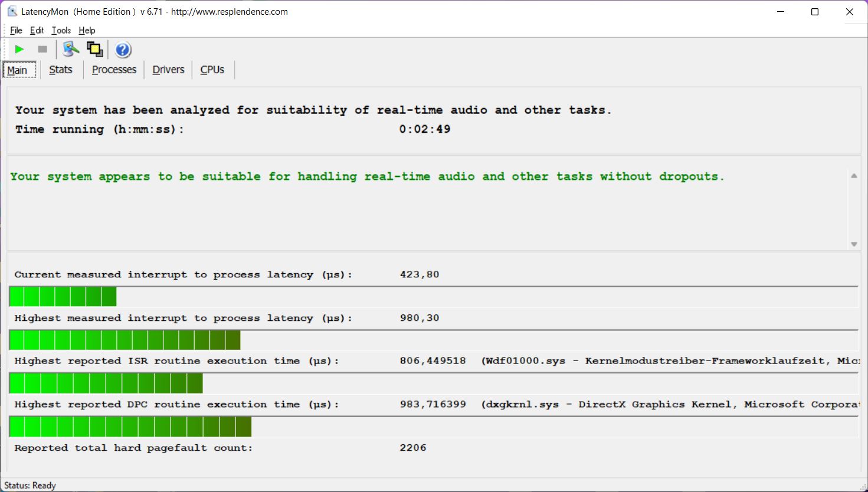This screenshot has width=868, height=492.
Task: Click 'Highest measured interrupt to process latency' label
Action: (184, 319)
